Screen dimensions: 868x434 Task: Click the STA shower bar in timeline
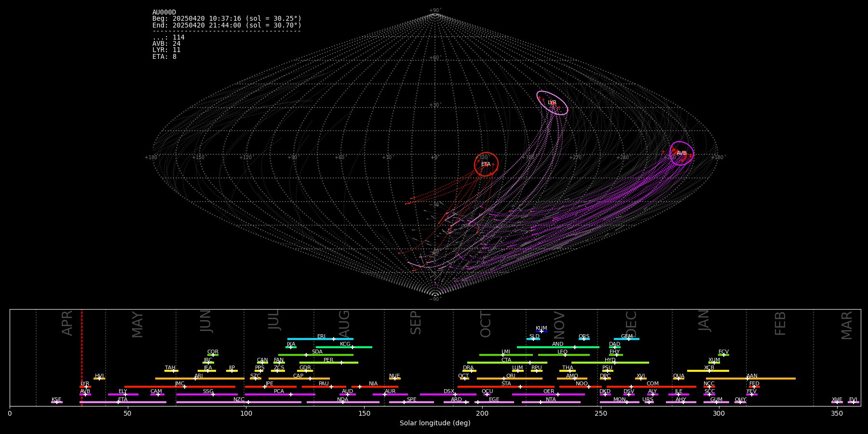point(506,386)
